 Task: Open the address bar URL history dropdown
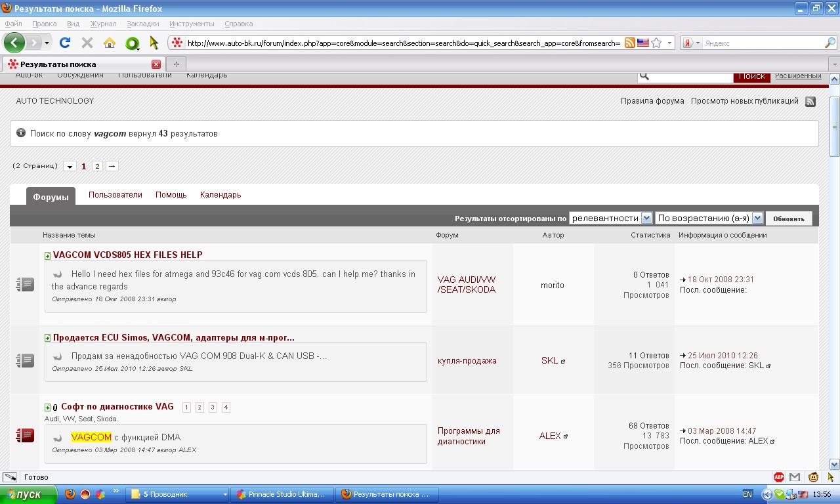(x=670, y=43)
